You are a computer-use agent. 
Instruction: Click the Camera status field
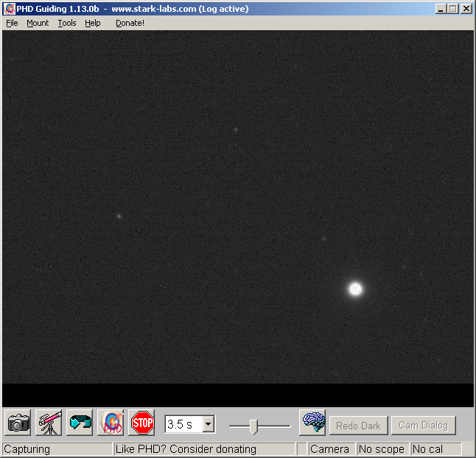[x=332, y=449]
